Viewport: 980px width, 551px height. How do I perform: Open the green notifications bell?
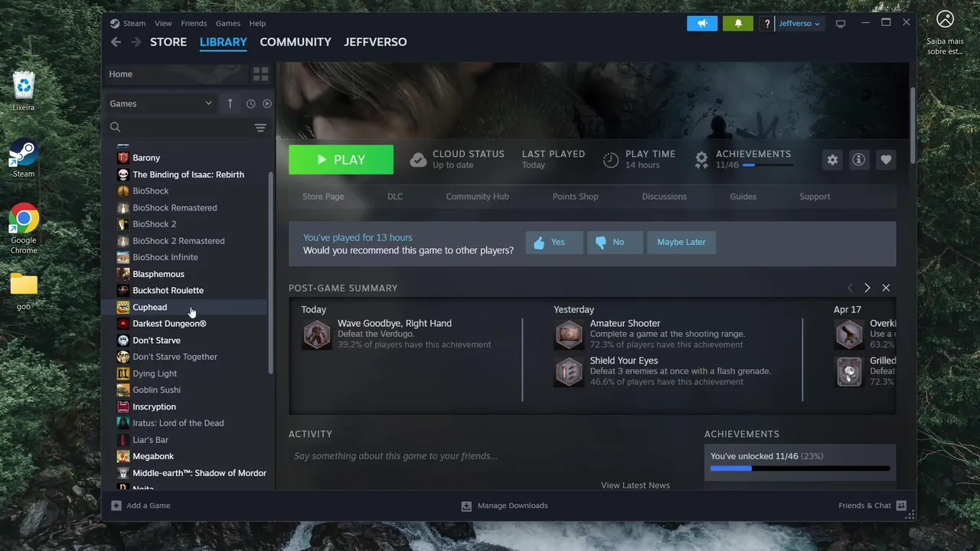[x=738, y=24]
